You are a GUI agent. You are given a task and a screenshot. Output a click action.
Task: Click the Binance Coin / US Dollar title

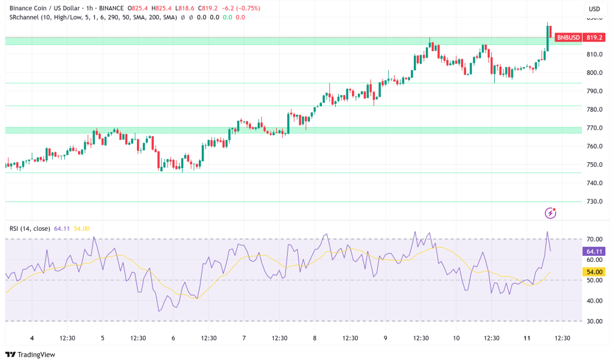click(44, 8)
